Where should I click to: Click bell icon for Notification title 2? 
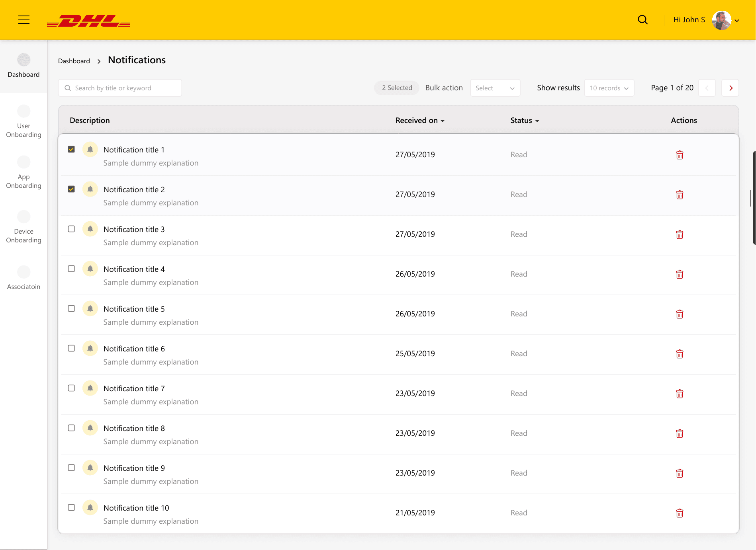(x=90, y=189)
